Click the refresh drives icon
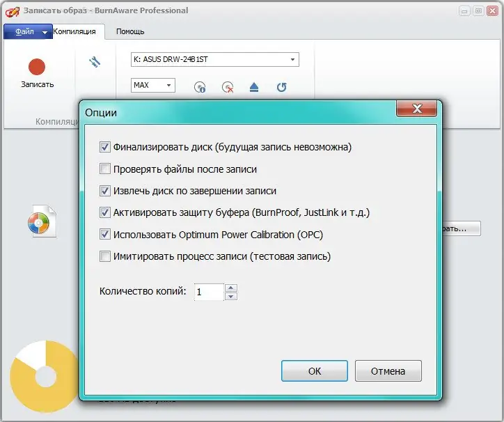504x422 pixels. [x=281, y=87]
